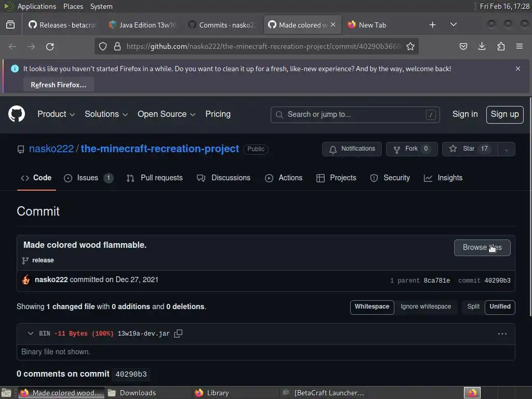Click the Firefox icon in the bottom panel tray
The width and height of the screenshot is (532, 399).
[x=472, y=393]
